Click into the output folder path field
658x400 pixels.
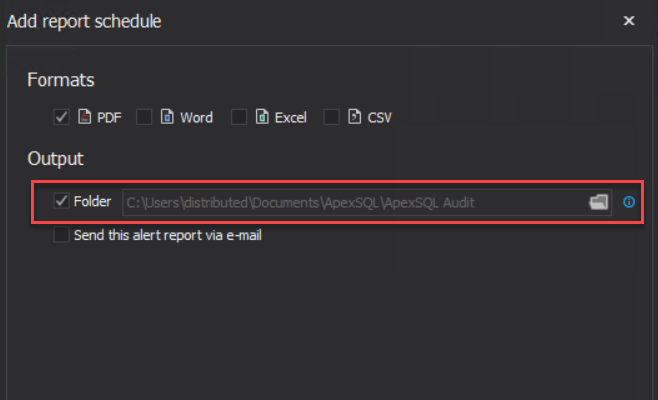tap(355, 202)
